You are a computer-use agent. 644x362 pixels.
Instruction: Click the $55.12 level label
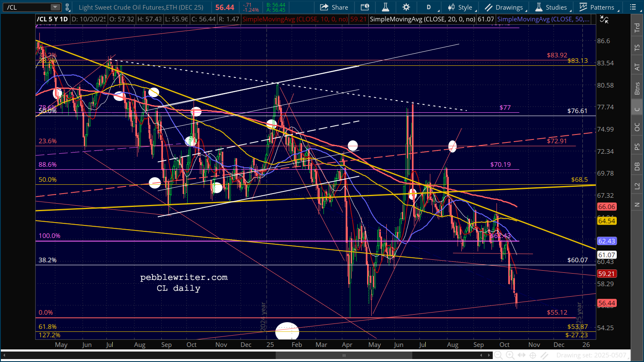(x=557, y=313)
